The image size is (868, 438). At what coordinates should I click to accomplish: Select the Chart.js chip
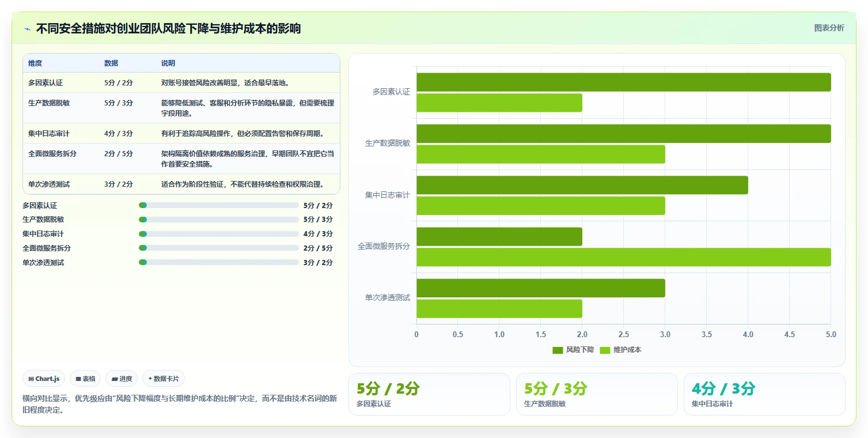tap(44, 379)
